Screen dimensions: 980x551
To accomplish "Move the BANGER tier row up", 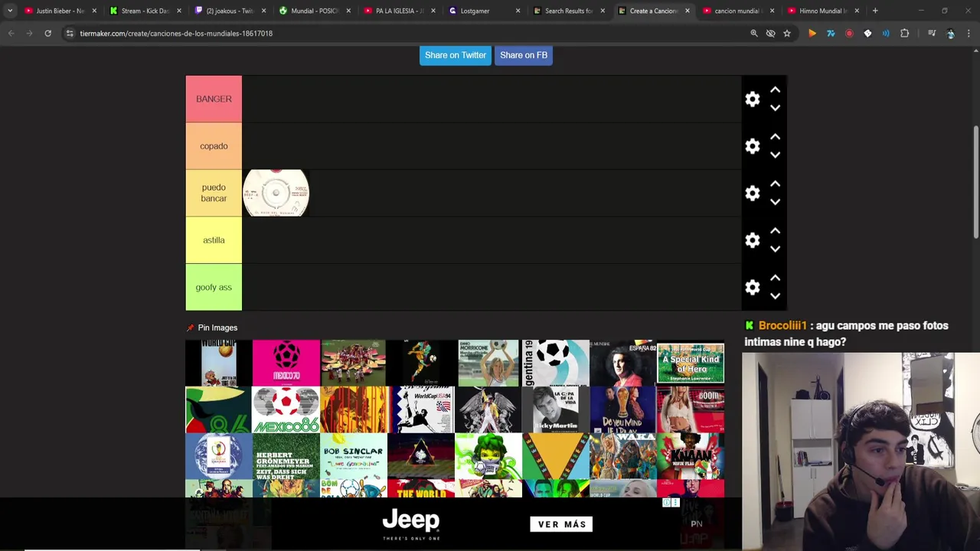I will [x=775, y=90].
